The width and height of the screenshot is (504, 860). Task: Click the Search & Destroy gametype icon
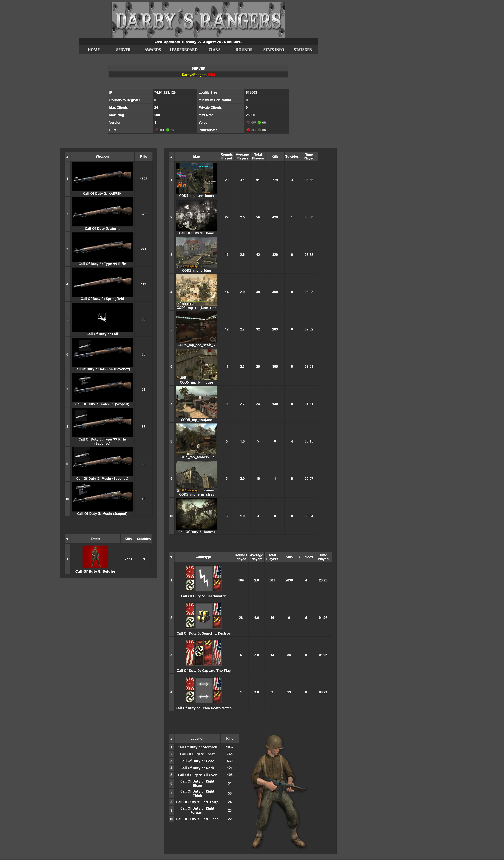[x=204, y=616]
